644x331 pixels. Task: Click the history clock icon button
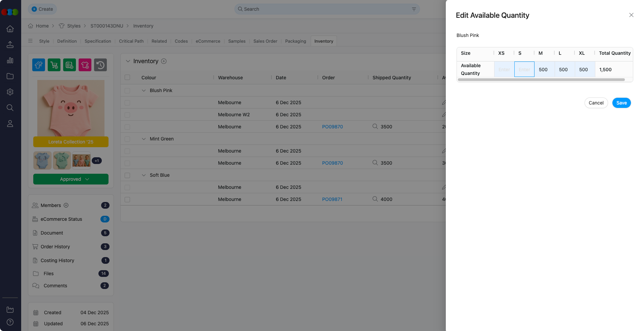point(100,65)
